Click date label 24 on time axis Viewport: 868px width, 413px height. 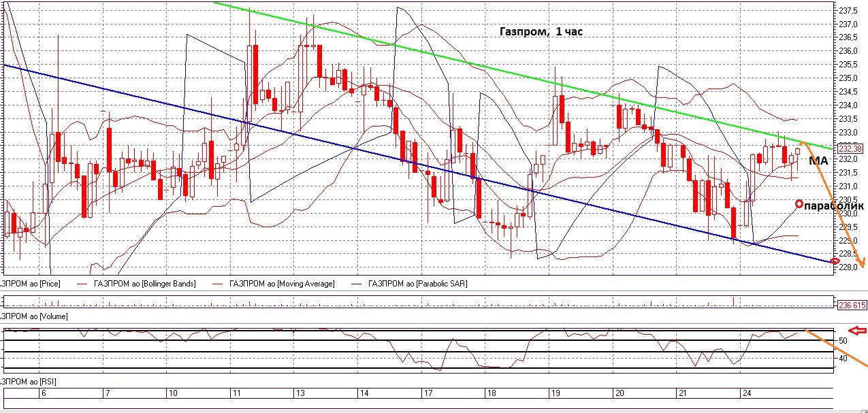click(x=747, y=393)
